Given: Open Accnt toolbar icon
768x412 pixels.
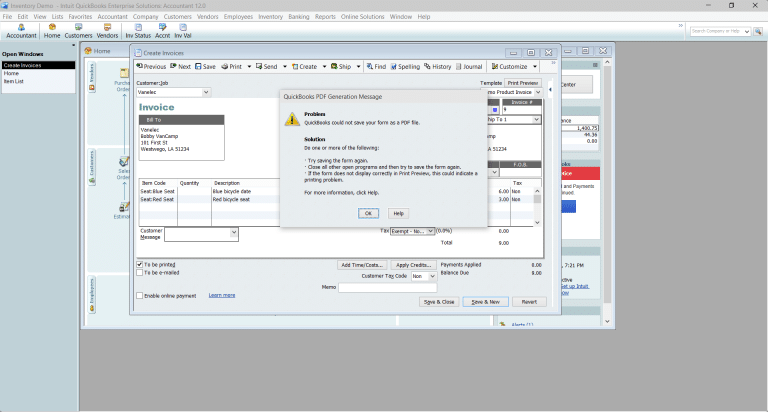Looking at the screenshot, I should (x=162, y=31).
